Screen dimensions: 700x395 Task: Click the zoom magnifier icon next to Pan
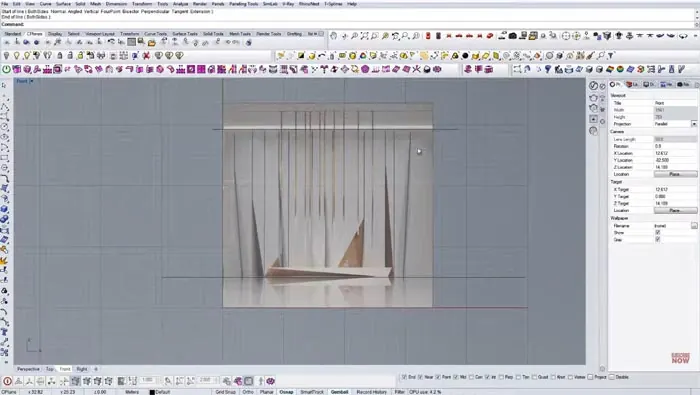(354, 36)
